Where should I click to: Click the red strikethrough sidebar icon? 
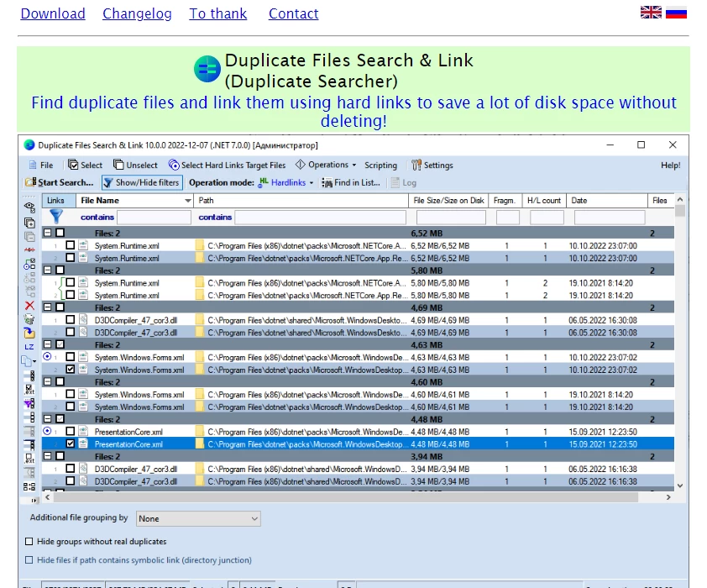29,249
